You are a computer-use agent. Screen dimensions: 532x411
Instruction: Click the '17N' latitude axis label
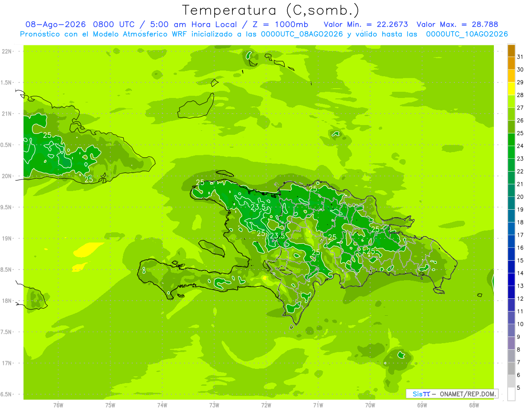click(7, 363)
